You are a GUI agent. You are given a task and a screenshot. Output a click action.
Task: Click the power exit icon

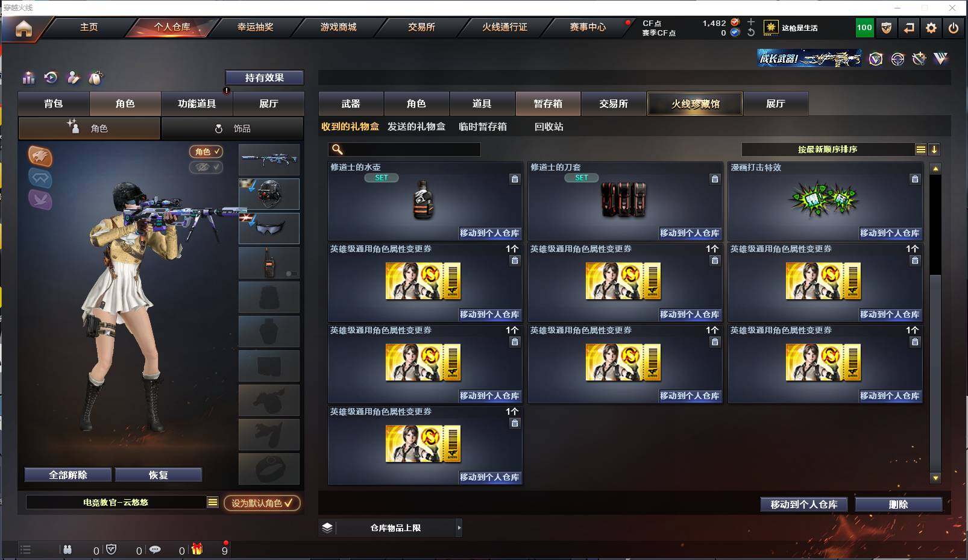click(x=954, y=28)
